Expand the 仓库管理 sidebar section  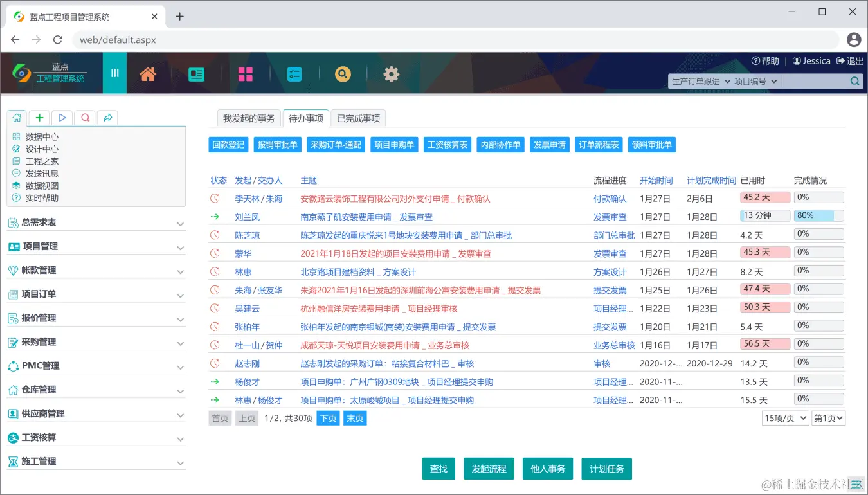click(x=96, y=390)
